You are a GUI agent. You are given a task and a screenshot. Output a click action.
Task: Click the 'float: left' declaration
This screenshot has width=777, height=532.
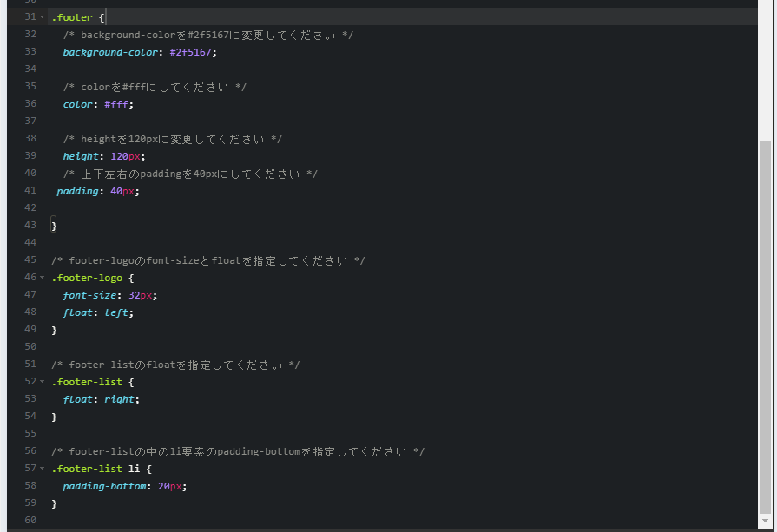coord(98,312)
